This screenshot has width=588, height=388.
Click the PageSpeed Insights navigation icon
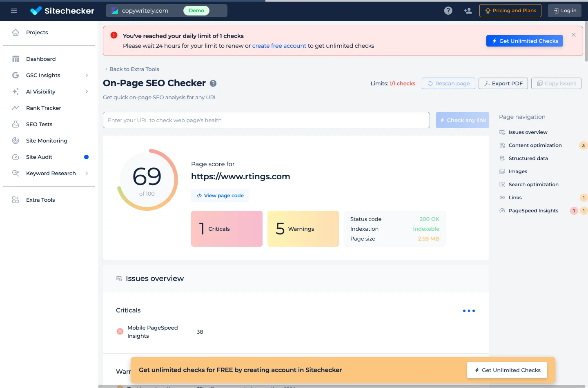point(502,211)
